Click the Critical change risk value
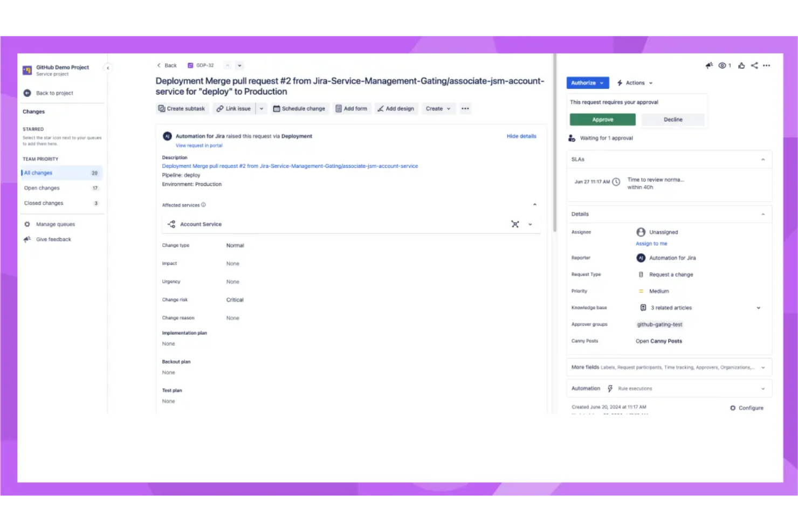 tap(235, 300)
